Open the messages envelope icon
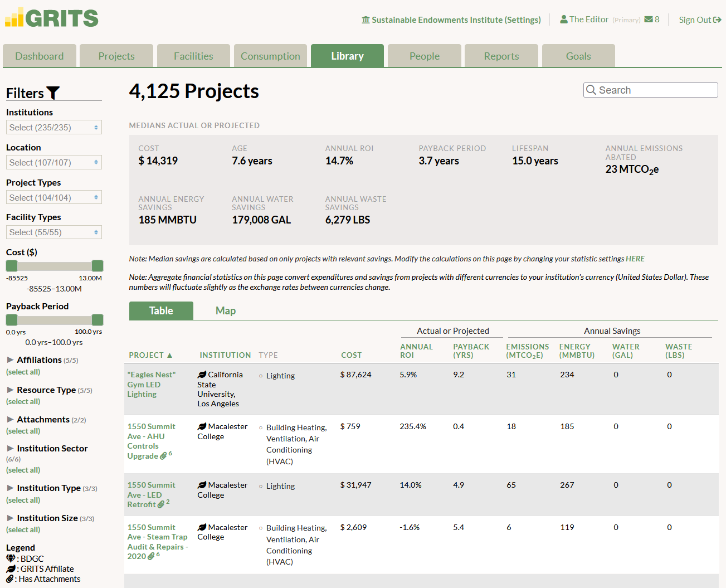This screenshot has height=588, width=726. 649,19
